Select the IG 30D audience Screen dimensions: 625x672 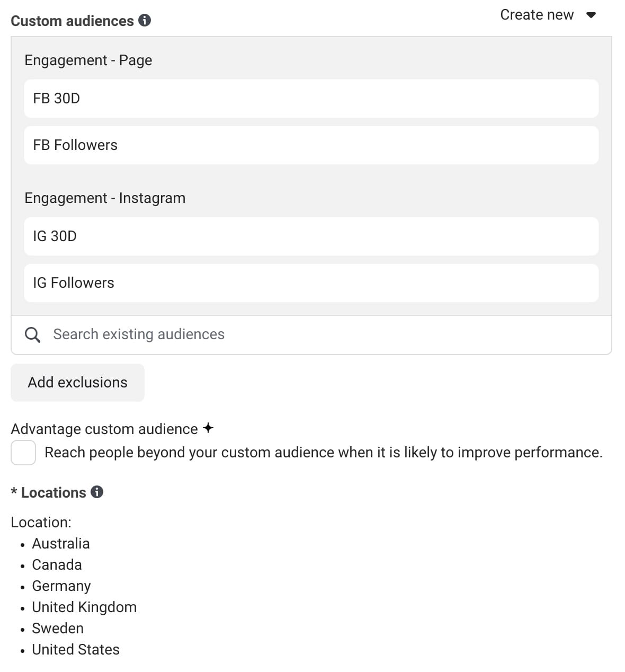coord(311,236)
